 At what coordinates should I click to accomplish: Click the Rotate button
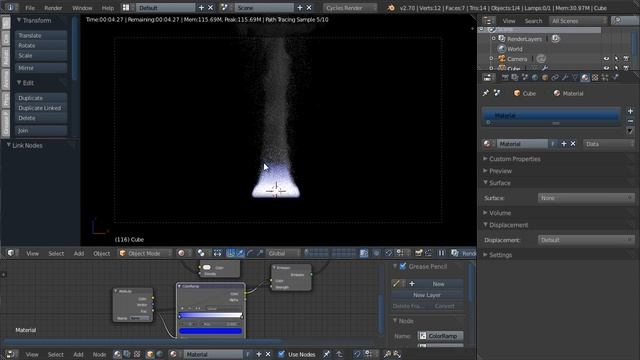41,45
